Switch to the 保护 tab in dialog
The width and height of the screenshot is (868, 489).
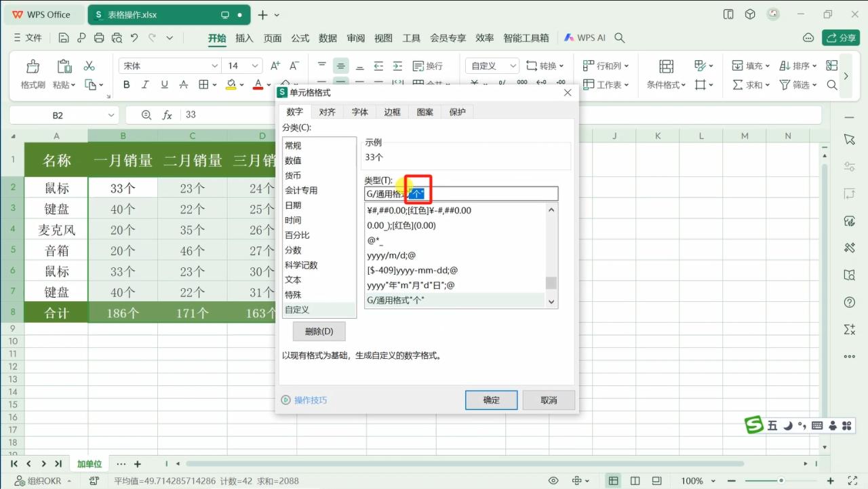point(457,112)
